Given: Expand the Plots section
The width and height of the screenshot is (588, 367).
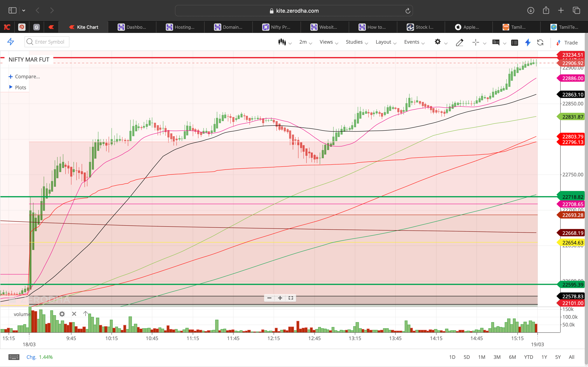Looking at the screenshot, I should click(20, 87).
